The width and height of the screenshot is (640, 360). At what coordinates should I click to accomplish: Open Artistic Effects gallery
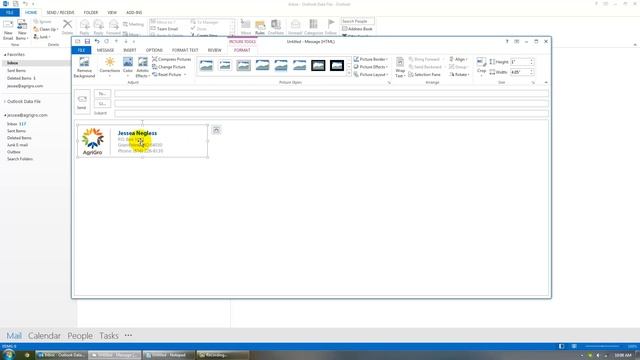[x=142, y=67]
